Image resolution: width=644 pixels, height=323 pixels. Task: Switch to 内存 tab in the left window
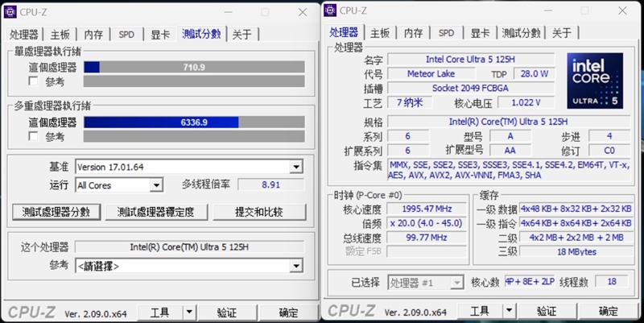pyautogui.click(x=93, y=35)
